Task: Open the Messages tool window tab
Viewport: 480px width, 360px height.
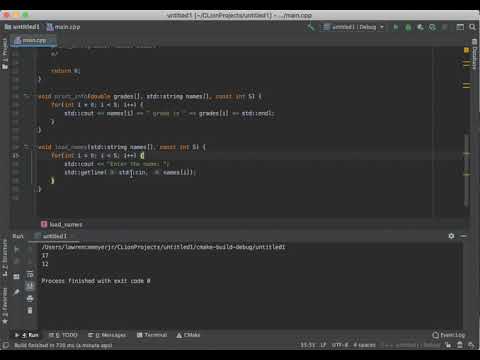Action: click(x=107, y=335)
